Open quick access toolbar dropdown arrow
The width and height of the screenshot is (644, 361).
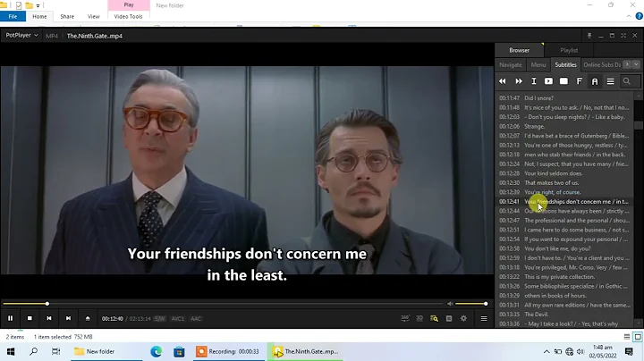coord(38,5)
